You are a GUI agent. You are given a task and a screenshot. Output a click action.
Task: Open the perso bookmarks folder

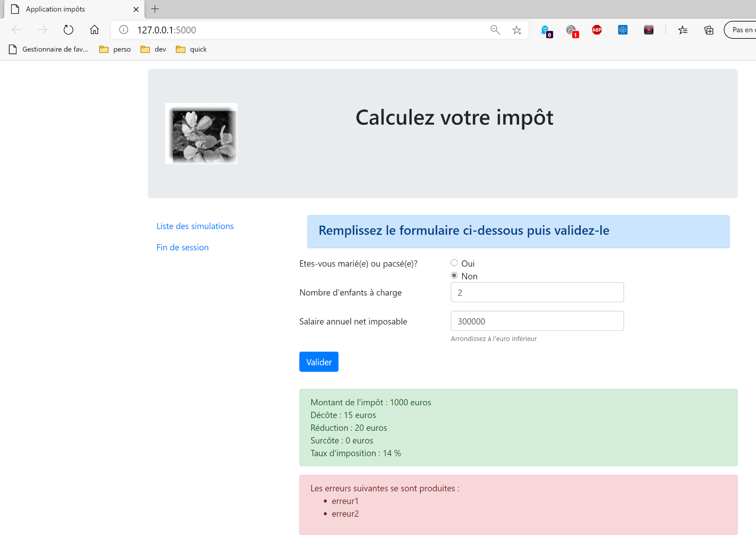tap(115, 49)
